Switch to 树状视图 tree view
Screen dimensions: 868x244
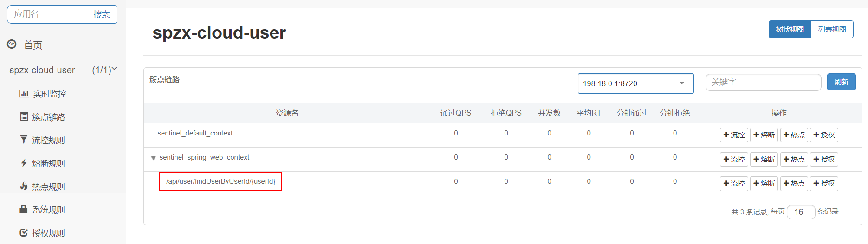(790, 29)
